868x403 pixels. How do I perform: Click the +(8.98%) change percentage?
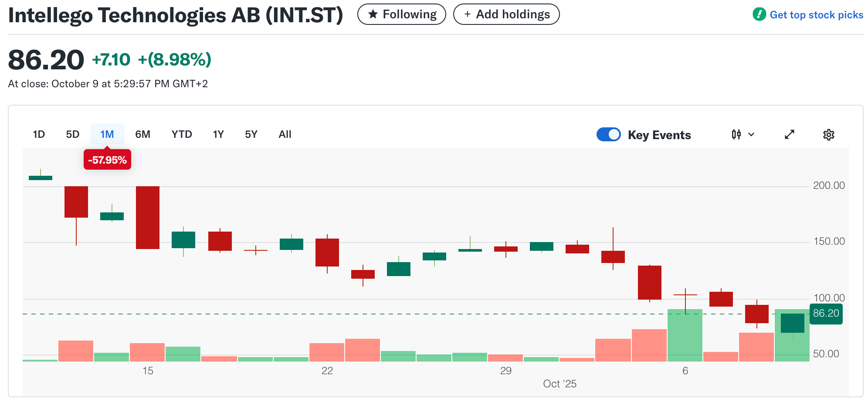pyautogui.click(x=174, y=59)
